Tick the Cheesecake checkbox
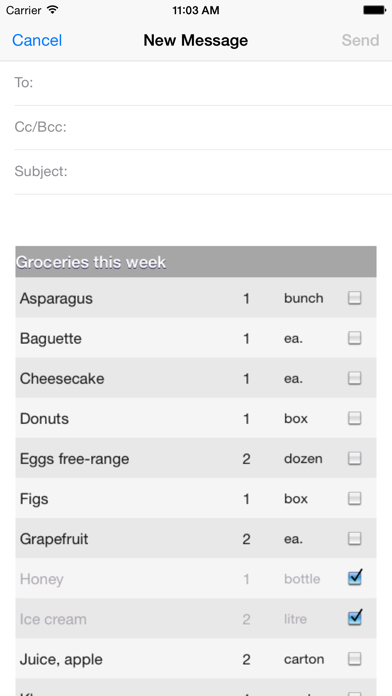 (354, 378)
